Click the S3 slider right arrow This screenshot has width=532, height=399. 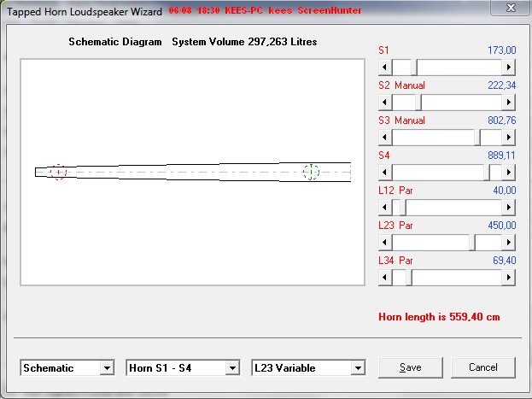pos(509,138)
